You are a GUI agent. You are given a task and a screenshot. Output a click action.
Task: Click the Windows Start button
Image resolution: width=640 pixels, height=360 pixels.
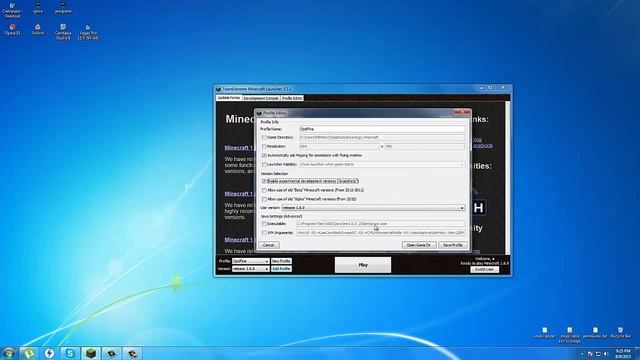point(9,353)
